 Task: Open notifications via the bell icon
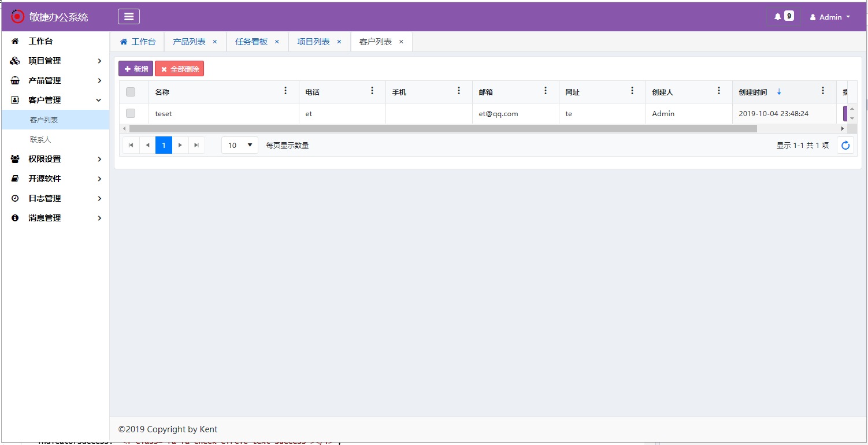point(778,17)
